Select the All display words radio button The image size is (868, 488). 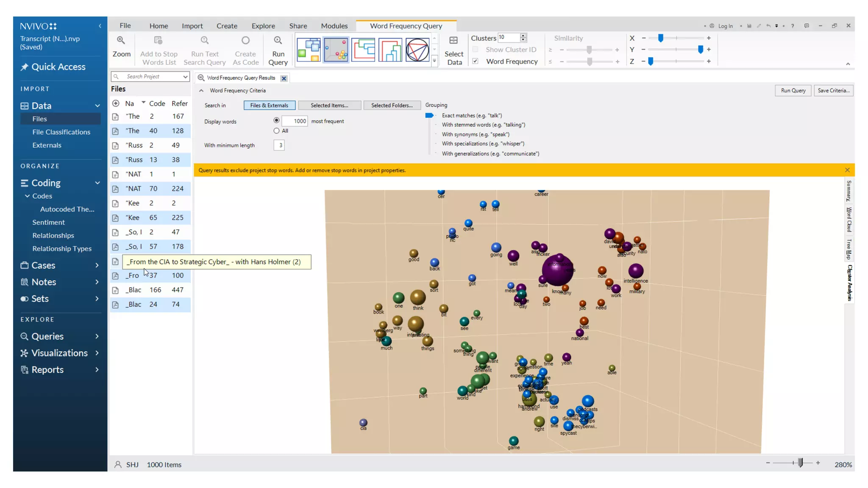276,131
